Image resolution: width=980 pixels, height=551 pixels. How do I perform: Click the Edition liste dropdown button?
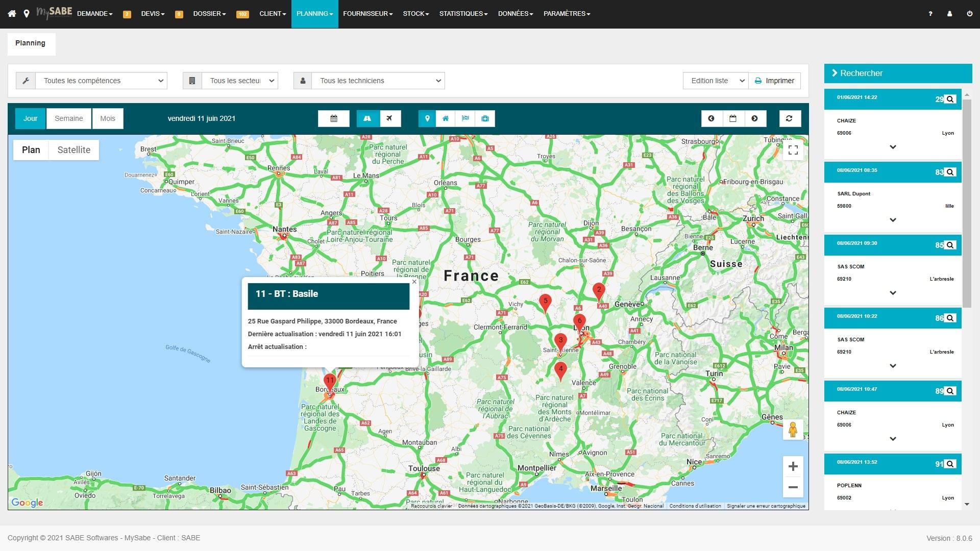pos(716,80)
